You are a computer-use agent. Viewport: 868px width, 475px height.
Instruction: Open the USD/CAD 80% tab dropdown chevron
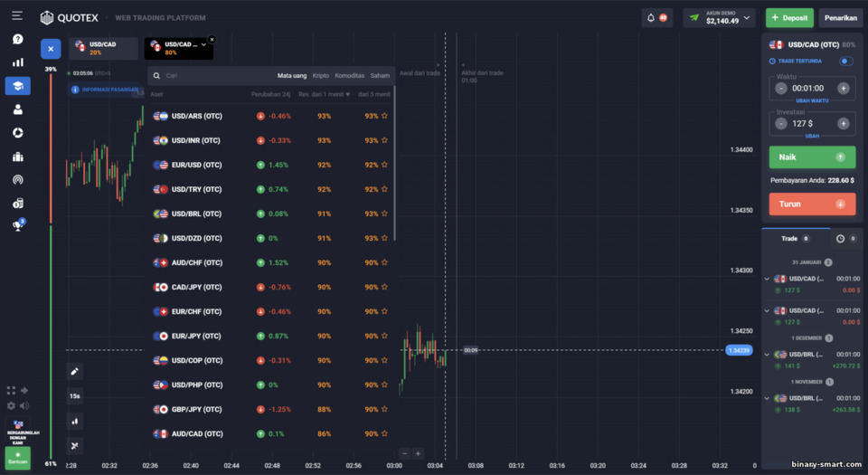coord(203,45)
